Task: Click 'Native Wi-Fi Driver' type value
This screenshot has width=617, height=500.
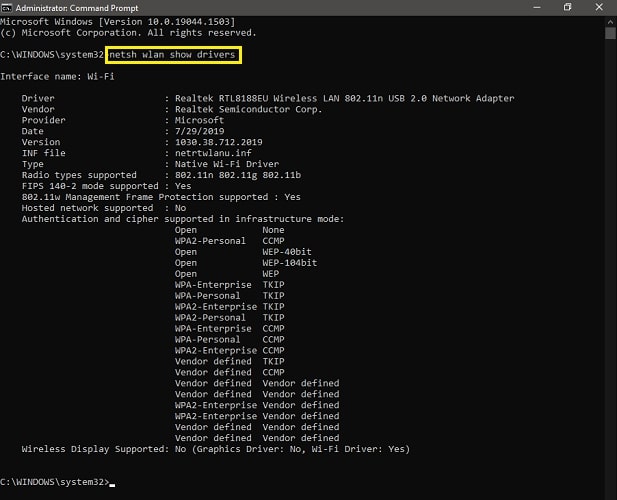Action: (227, 164)
